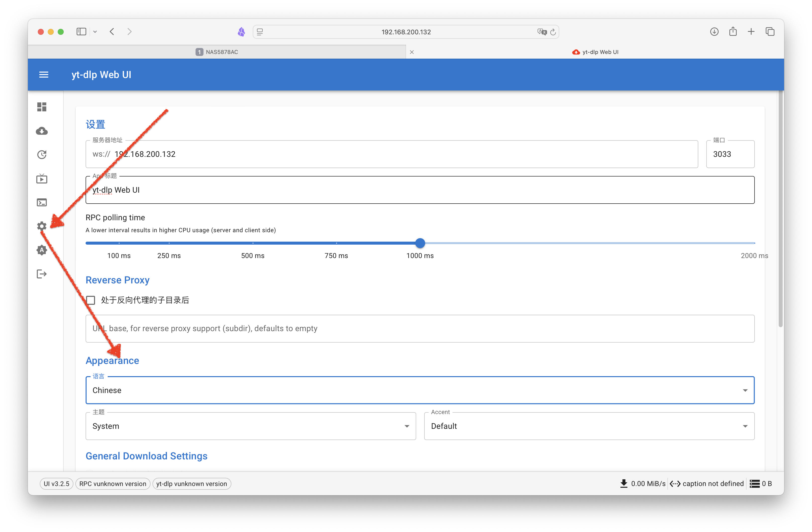Open the settings gear sidebar icon
Screen dimensions: 812x532
click(x=42, y=226)
